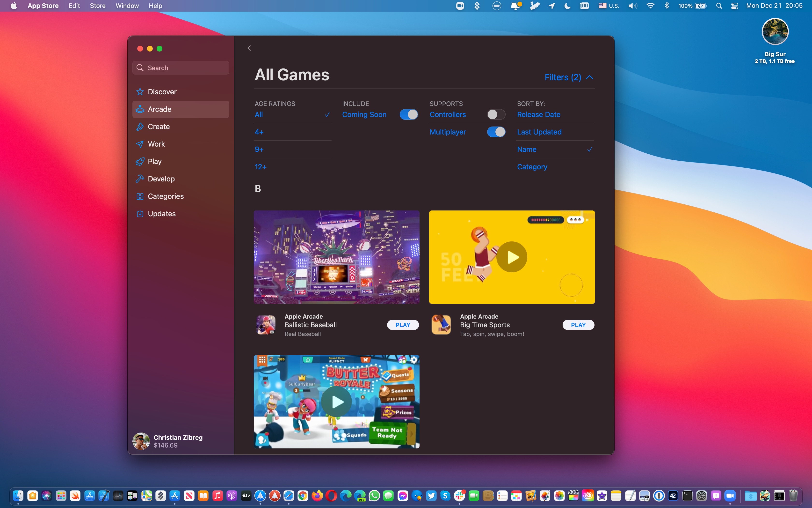Open Big Sur disk on desktop
The height and width of the screenshot is (508, 812).
[775, 32]
